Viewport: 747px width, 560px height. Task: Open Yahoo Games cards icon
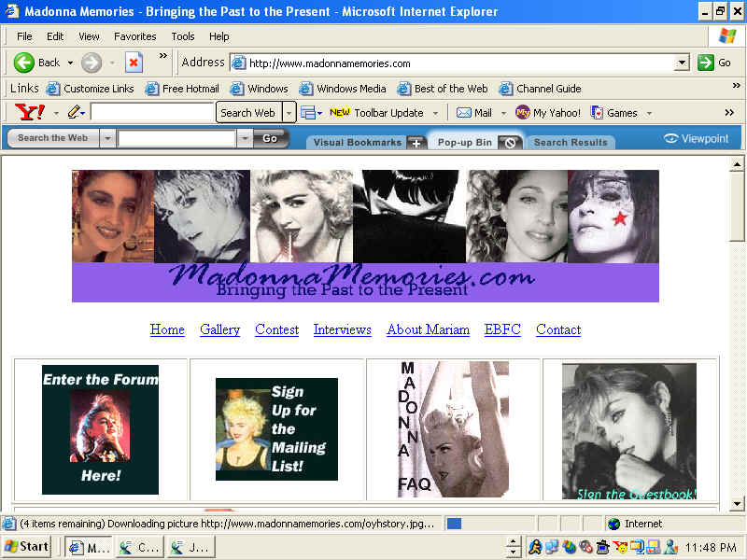(597, 113)
